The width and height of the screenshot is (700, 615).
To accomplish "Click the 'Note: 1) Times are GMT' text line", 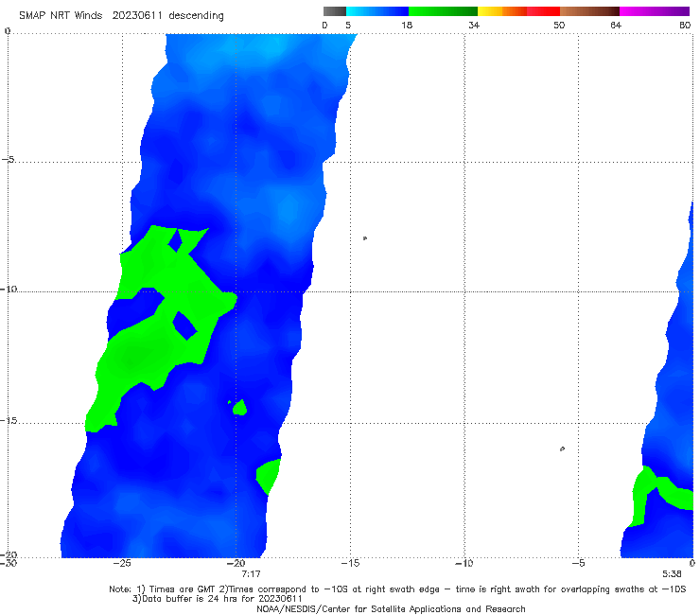I will coord(397,589).
